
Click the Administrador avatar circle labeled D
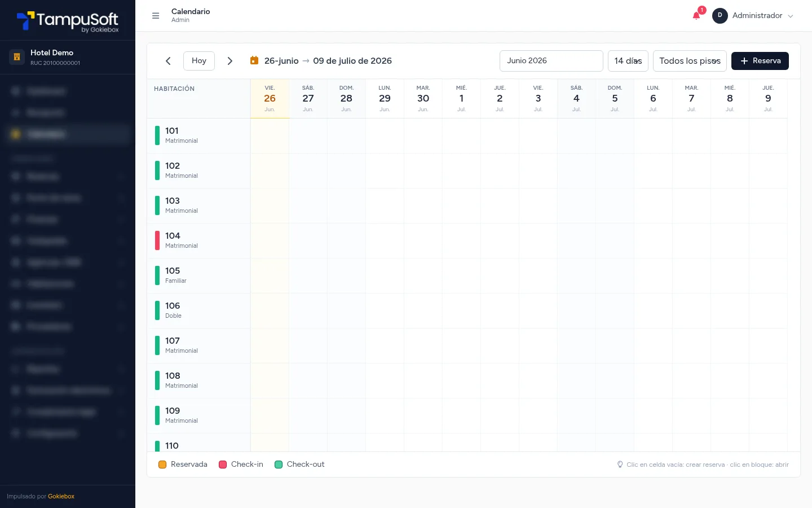720,16
